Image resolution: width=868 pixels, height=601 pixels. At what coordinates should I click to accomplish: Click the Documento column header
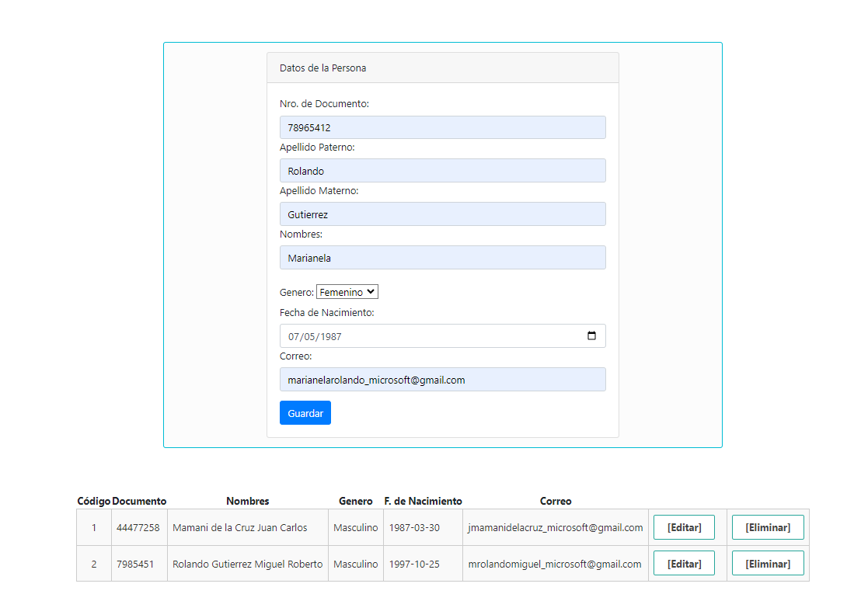(139, 501)
